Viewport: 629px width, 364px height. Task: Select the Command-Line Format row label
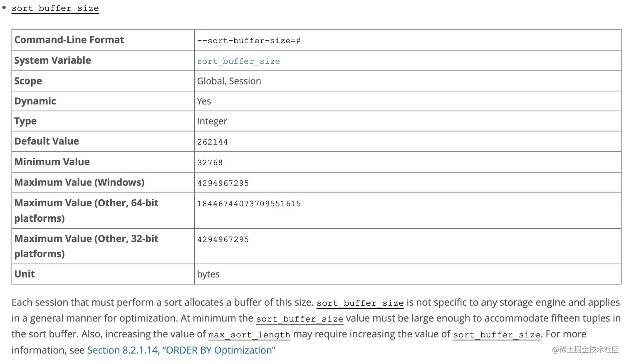[x=69, y=40]
